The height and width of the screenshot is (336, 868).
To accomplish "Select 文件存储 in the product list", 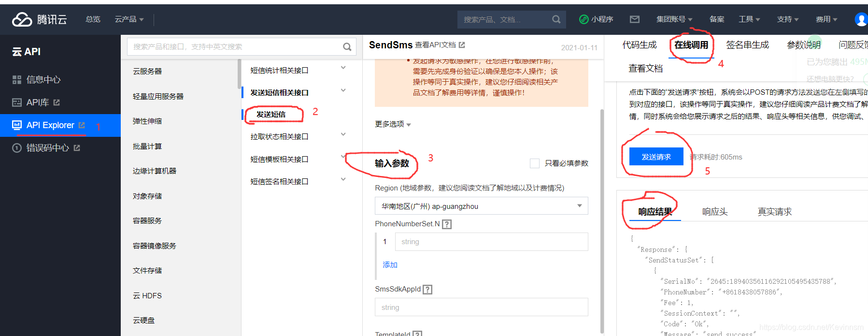I will [147, 270].
